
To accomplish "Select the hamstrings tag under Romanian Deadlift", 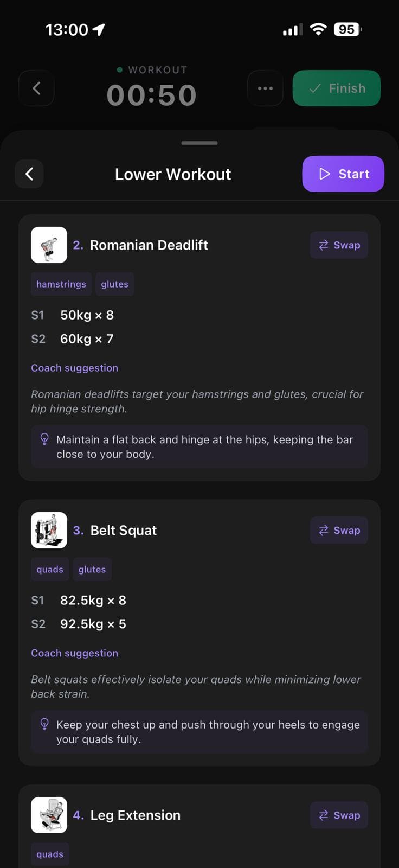I will (61, 284).
